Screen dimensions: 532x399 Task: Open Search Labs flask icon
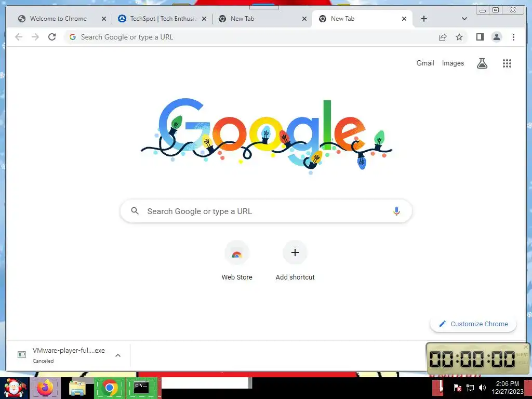click(x=482, y=63)
